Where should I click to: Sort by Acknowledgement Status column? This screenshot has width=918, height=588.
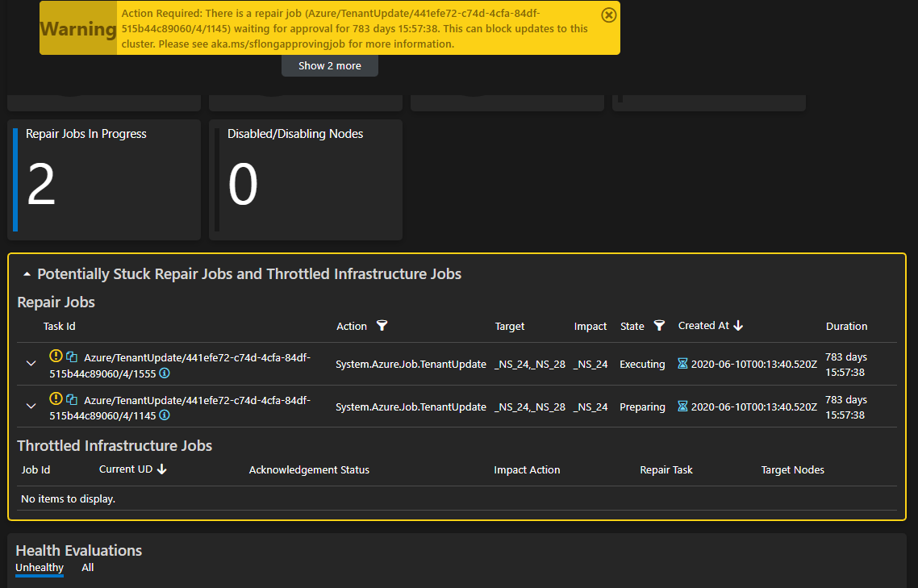tap(309, 469)
